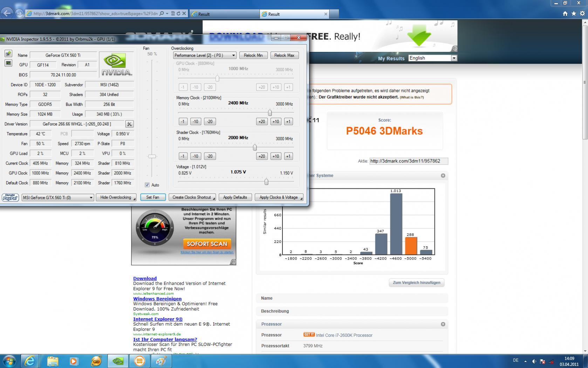Click the Memory Clock slider handle
588x368 pixels.
click(x=270, y=113)
